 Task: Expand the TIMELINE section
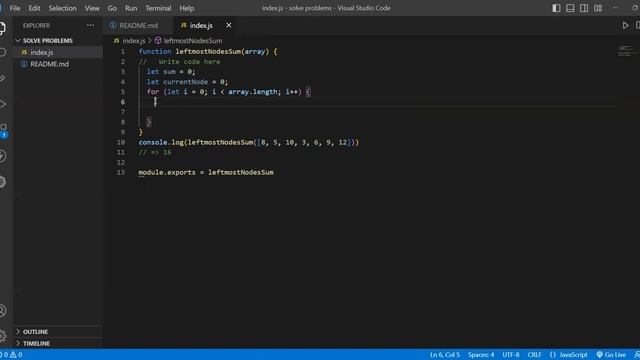(58, 344)
